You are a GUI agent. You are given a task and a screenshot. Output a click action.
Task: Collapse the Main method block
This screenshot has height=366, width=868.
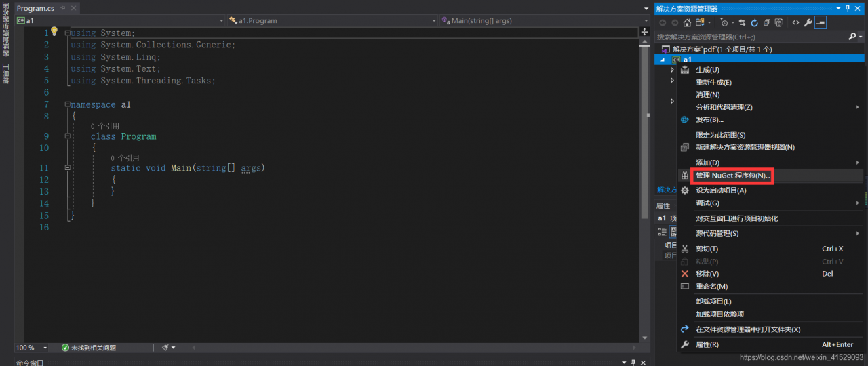point(68,167)
